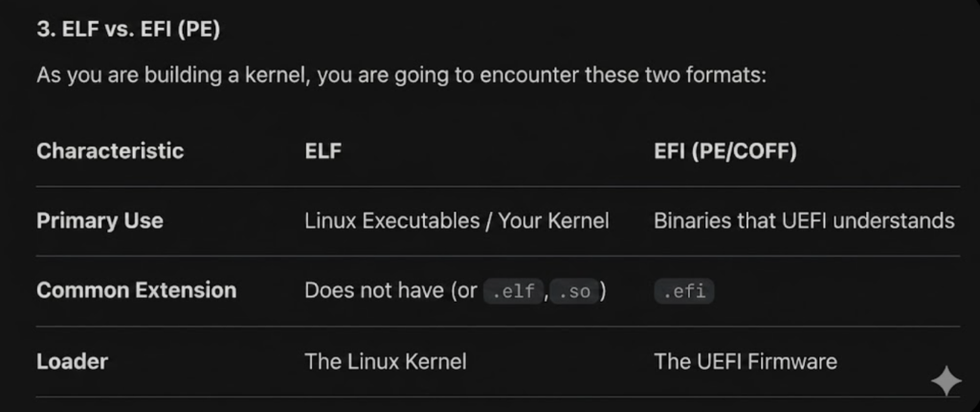
Task: Click the 'Loader' row label
Action: pos(72,361)
